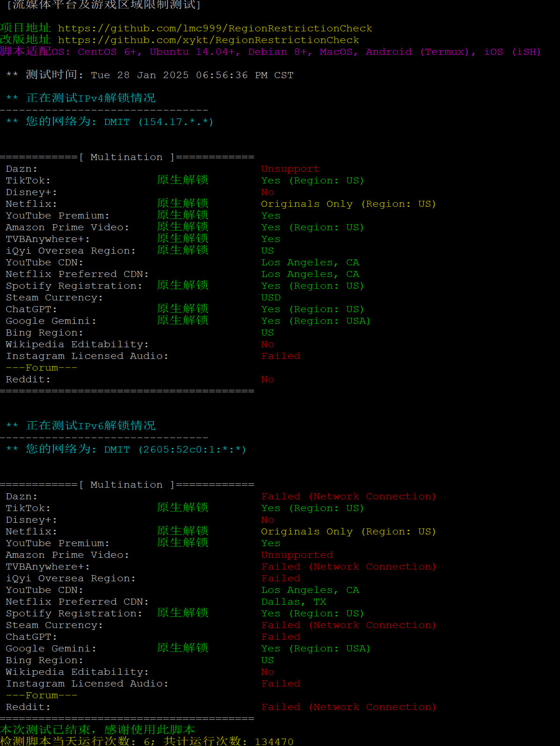Click the IPv4 YouTube CDN "Los Angeles, CA" value
Viewport: 560px width, 746px height.
click(310, 263)
